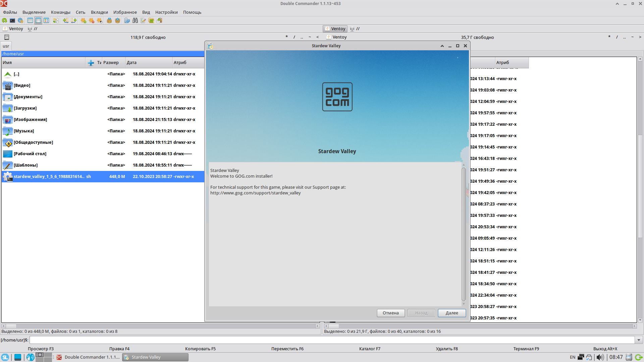Open terminal from the toolbar icon
The height and width of the screenshot is (362, 644).
(x=12, y=20)
